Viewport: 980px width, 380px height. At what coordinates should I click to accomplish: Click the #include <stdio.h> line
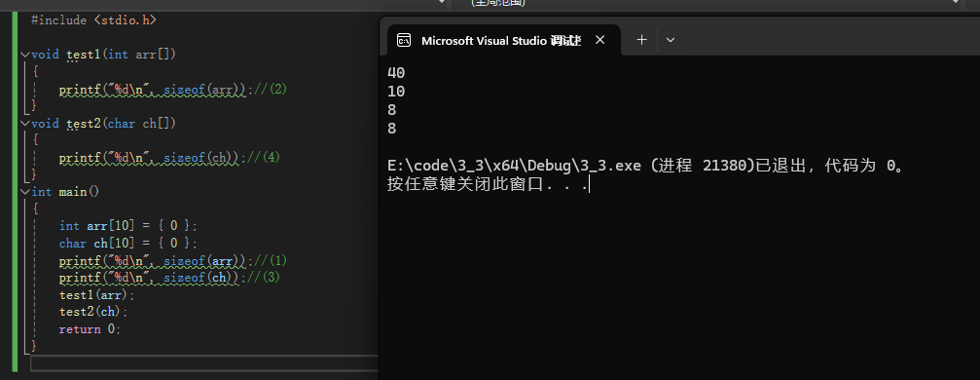(x=93, y=20)
